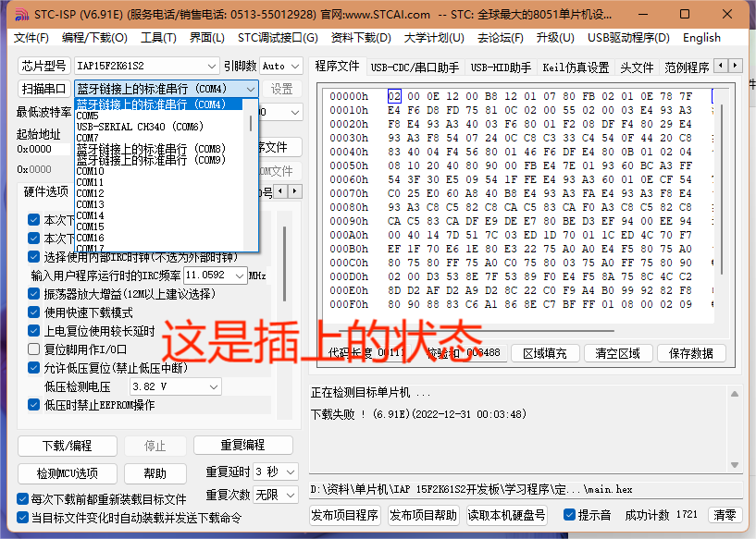Open the IRC frequency 11.0592 dropdown
The height and width of the screenshot is (539, 756).
point(215,276)
